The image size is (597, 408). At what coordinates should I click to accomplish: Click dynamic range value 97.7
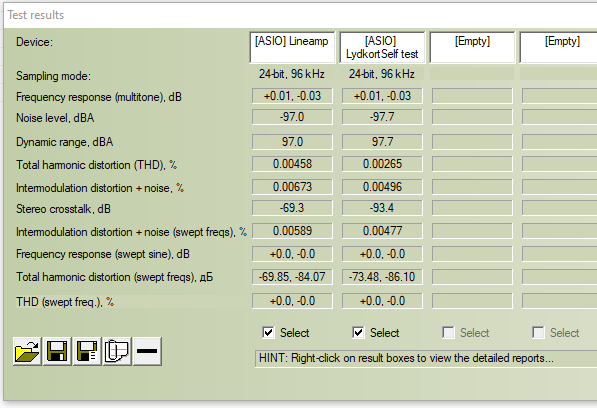(x=382, y=142)
